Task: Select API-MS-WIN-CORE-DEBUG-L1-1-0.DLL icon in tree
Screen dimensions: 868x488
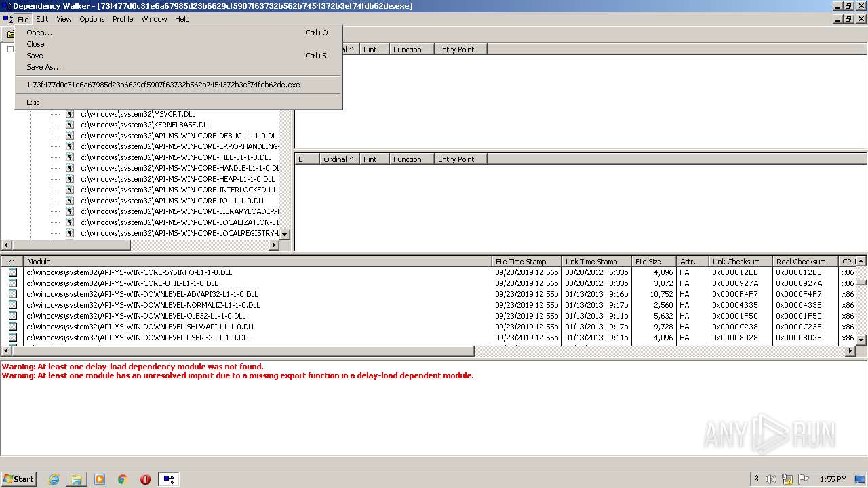Action: pyautogui.click(x=70, y=136)
